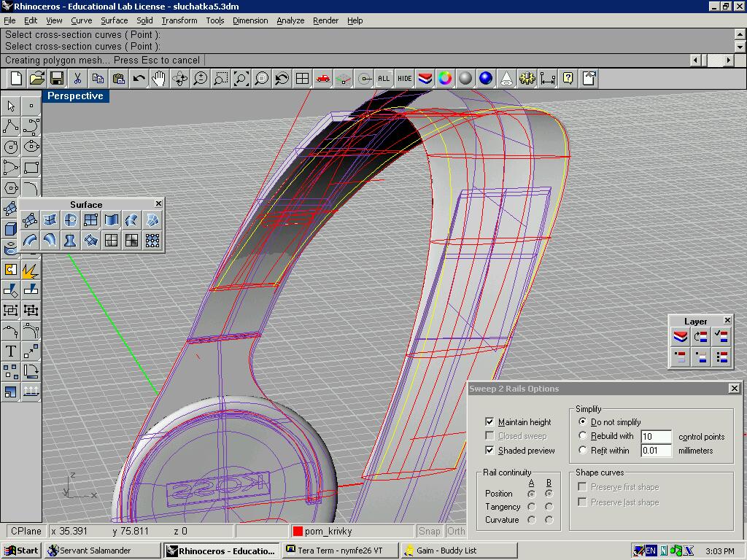The width and height of the screenshot is (747, 560).
Task: Open the Curve menu
Action: tap(82, 20)
